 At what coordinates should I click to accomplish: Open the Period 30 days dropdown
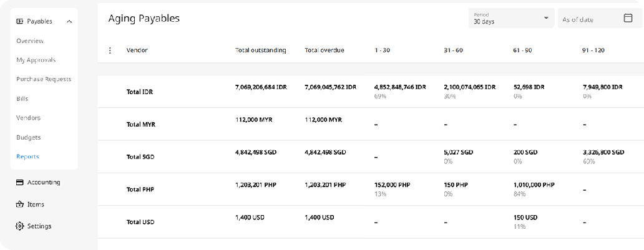coord(510,18)
